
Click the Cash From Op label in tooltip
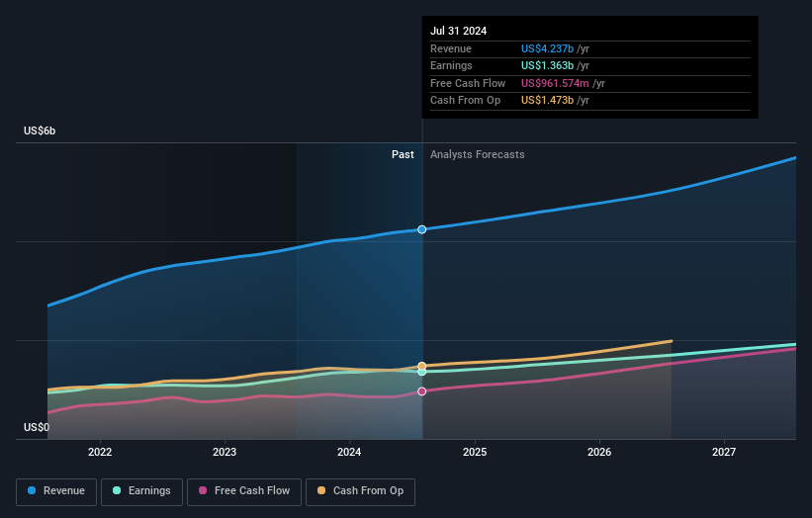coord(465,101)
